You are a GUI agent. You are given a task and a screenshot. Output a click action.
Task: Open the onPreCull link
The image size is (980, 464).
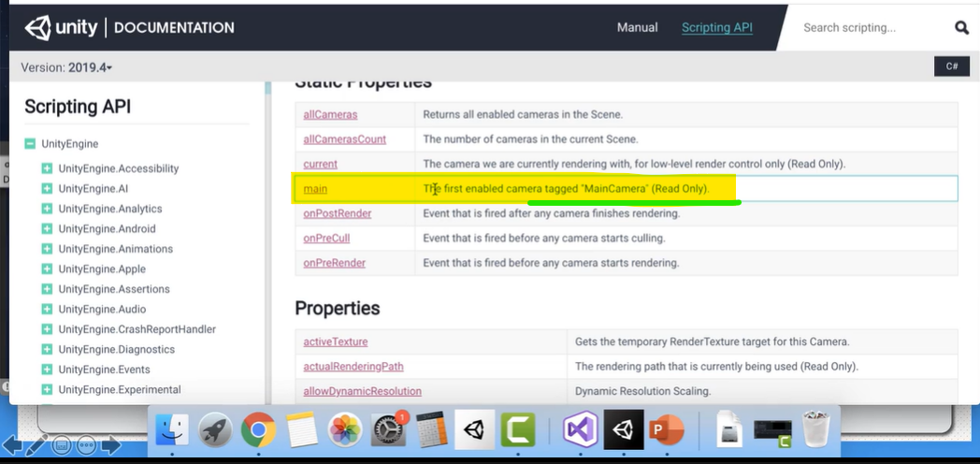click(x=326, y=239)
